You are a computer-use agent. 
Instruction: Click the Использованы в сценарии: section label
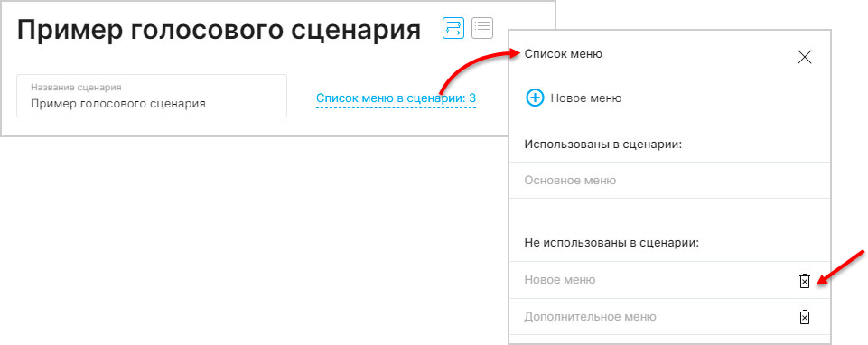click(602, 144)
